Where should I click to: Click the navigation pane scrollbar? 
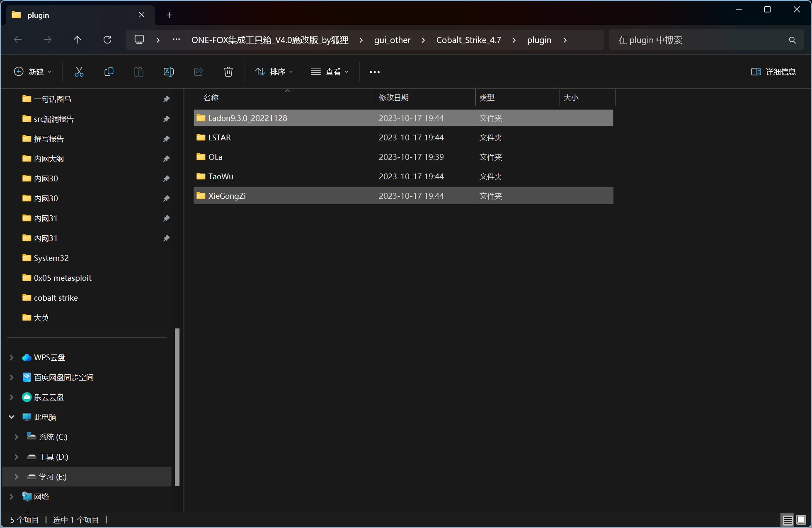pos(177,407)
